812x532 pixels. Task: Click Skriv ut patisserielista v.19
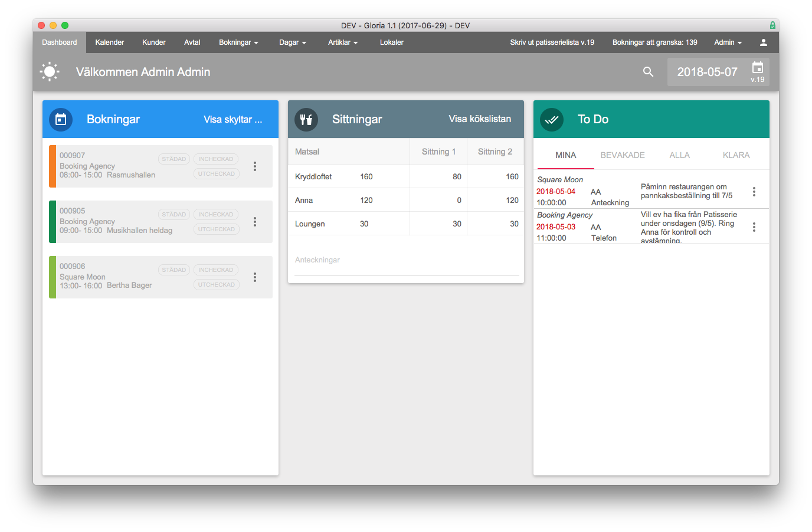(552, 42)
